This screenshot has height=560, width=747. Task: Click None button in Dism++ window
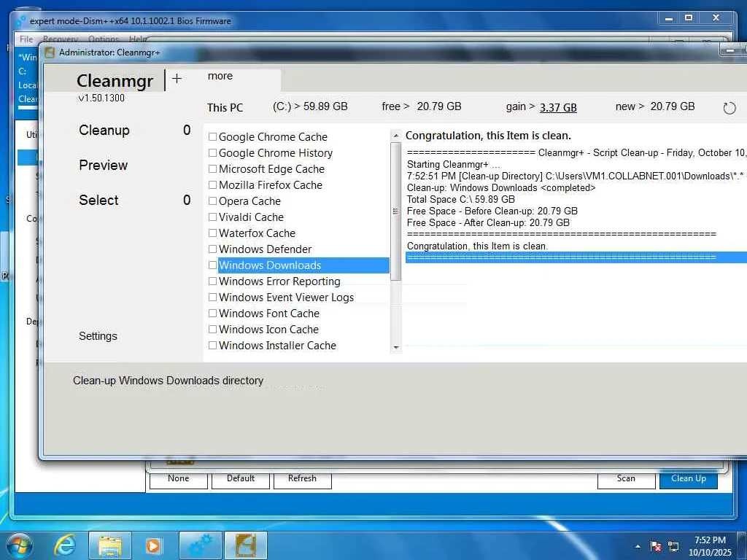[179, 480]
